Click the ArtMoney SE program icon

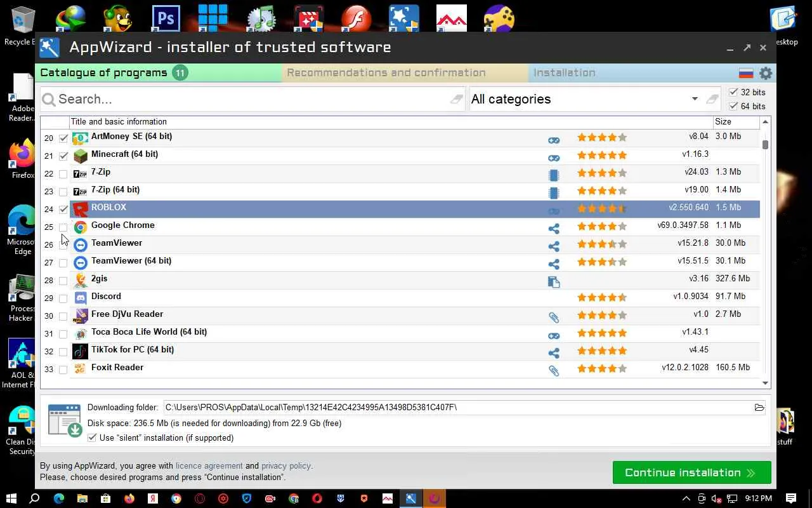pos(80,138)
